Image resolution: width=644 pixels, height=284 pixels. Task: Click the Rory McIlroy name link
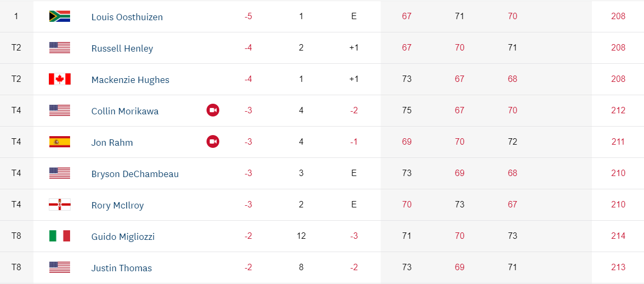point(117,205)
